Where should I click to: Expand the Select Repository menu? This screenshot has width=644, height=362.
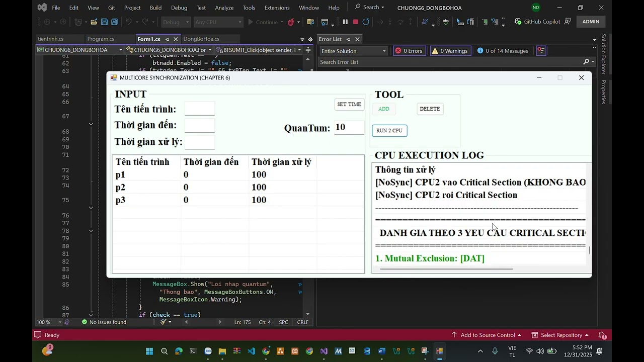click(x=560, y=335)
